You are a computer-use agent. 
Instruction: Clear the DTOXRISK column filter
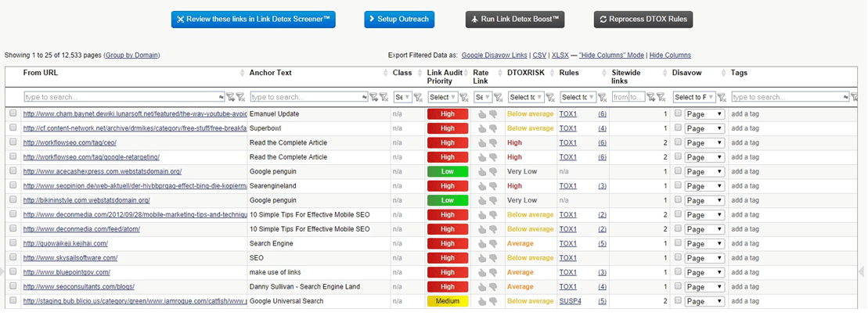coord(549,98)
